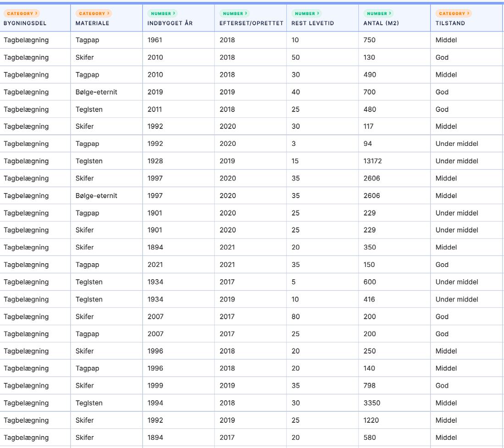Open the CATEGORY type badge above Bygningsdel
This screenshot has height=448, width=504.
coord(22,14)
